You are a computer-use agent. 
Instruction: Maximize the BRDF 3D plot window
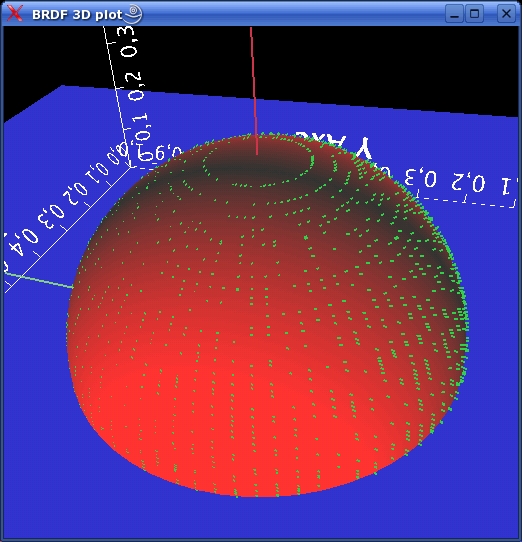point(474,14)
